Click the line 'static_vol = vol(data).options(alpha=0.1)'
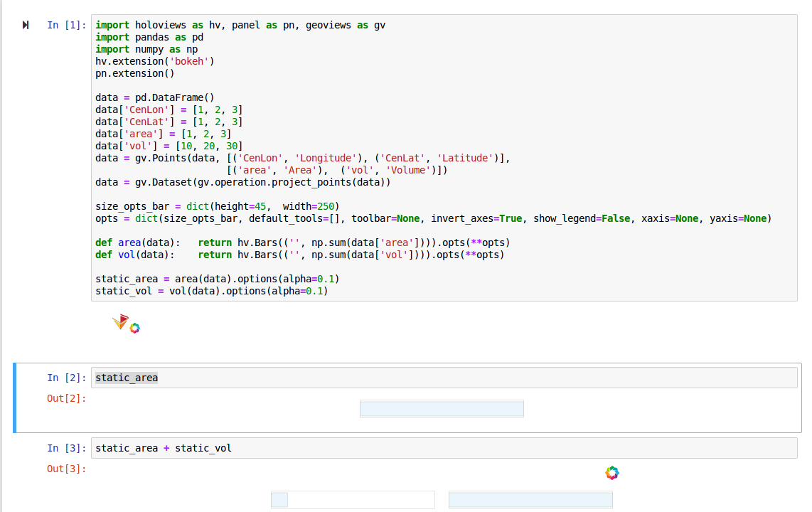 [212, 291]
